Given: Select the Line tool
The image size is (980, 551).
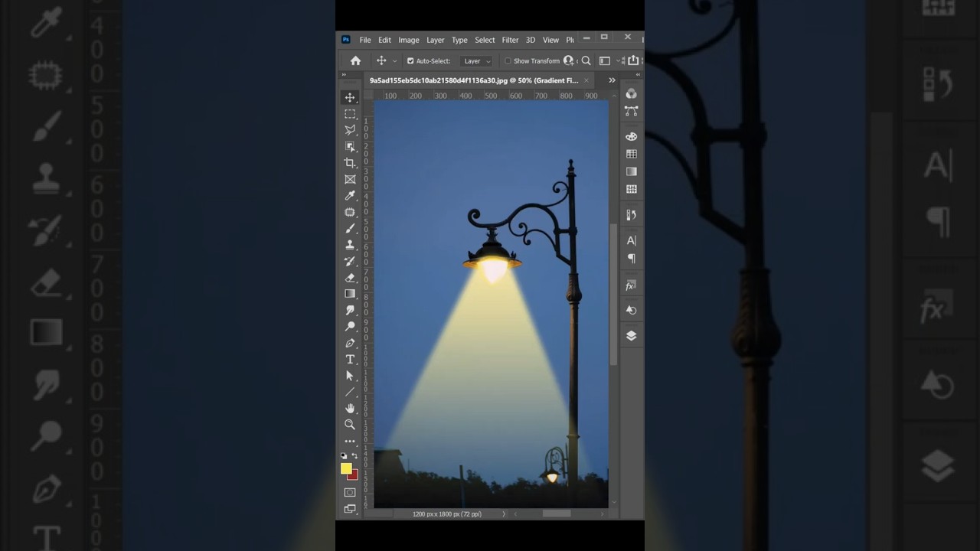Looking at the screenshot, I should coord(350,392).
